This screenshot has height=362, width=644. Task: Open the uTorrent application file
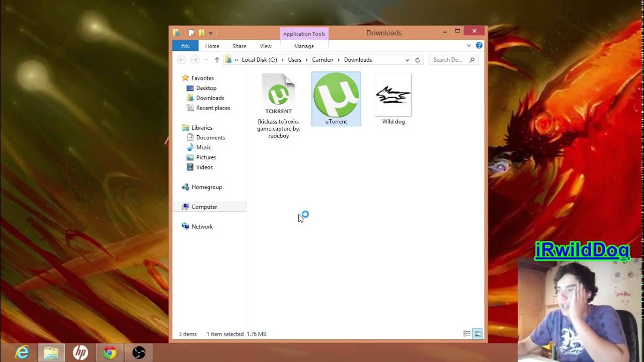pyautogui.click(x=336, y=99)
